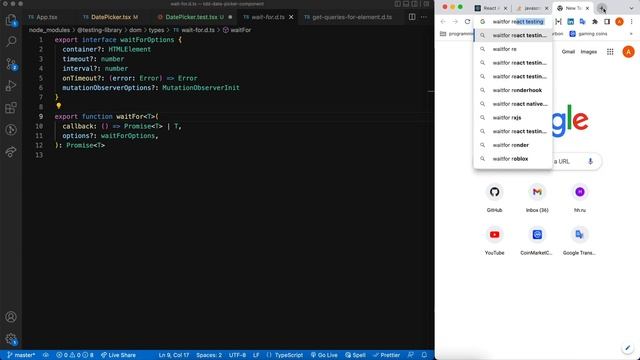640x360 pixels.
Task: Click Live Share in the status bar
Action: coord(118,355)
